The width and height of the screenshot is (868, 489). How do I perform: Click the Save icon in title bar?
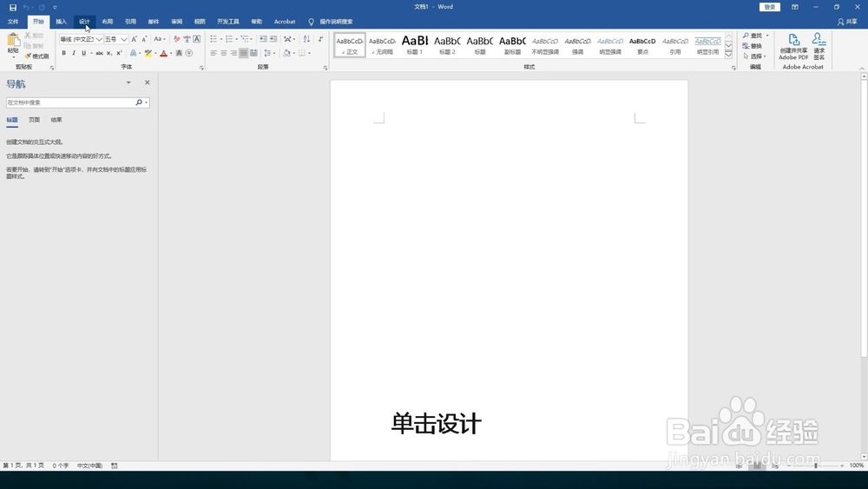coord(13,7)
